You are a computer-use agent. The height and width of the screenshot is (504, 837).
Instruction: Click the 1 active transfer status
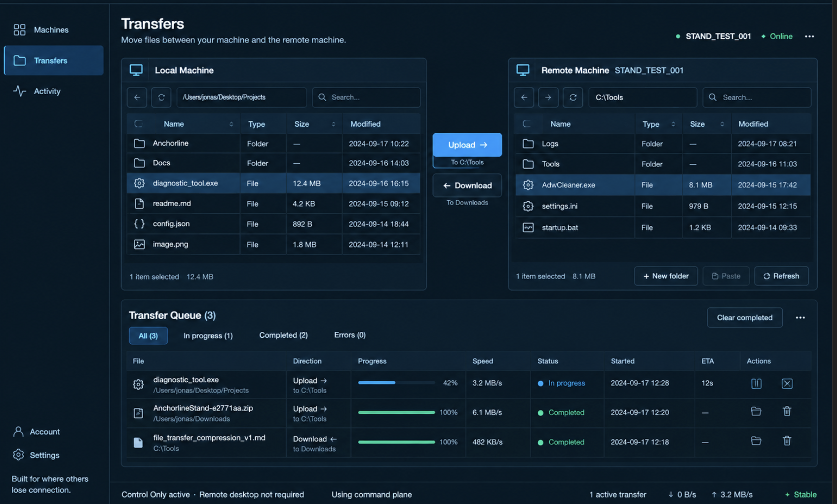tap(617, 495)
